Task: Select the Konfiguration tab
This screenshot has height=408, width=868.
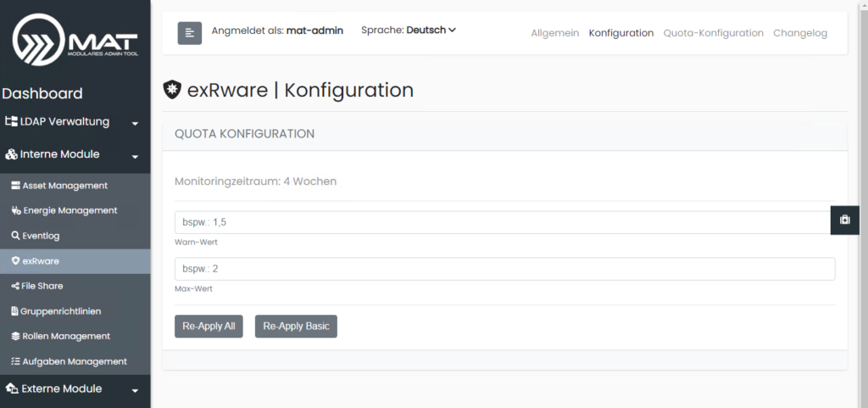Action: pos(621,33)
